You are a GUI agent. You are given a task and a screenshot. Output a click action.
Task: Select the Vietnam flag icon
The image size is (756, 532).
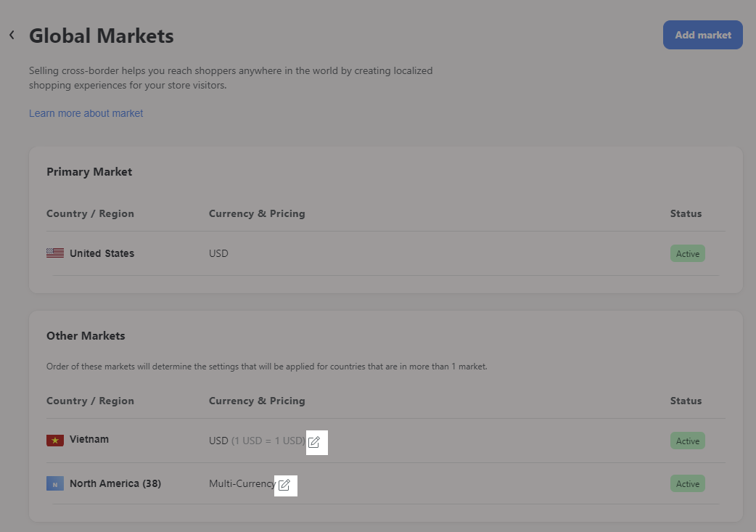tap(55, 441)
